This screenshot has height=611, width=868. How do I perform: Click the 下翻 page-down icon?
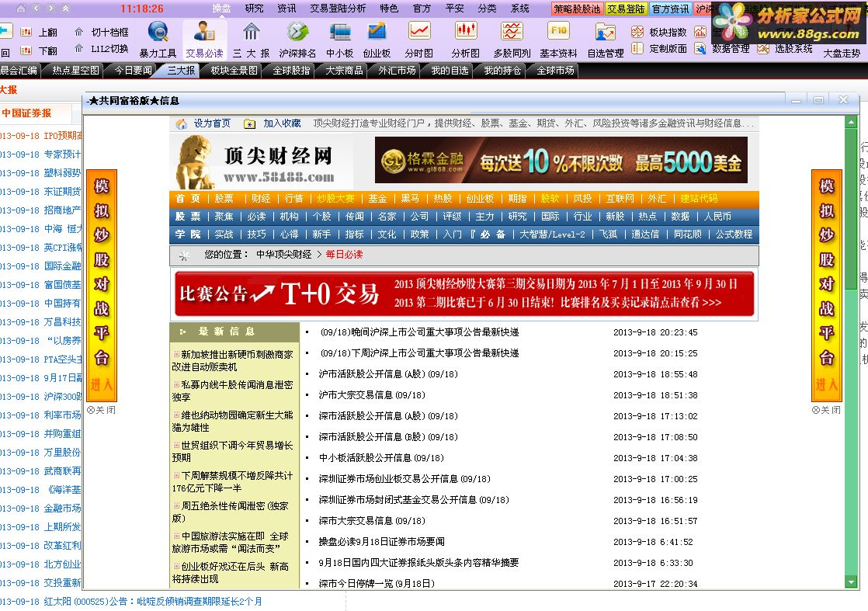26,50
